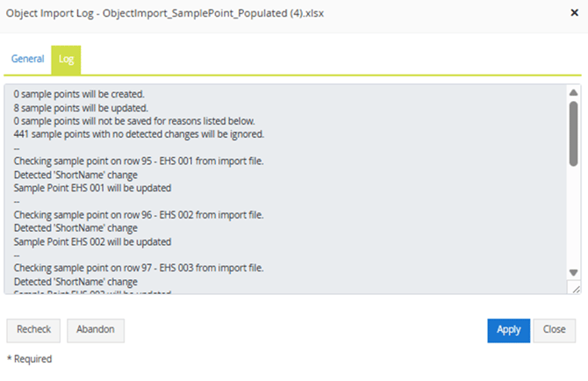Click the '8 sample points will be updated' line
Viewport: 588px width, 381px height.
81,107
